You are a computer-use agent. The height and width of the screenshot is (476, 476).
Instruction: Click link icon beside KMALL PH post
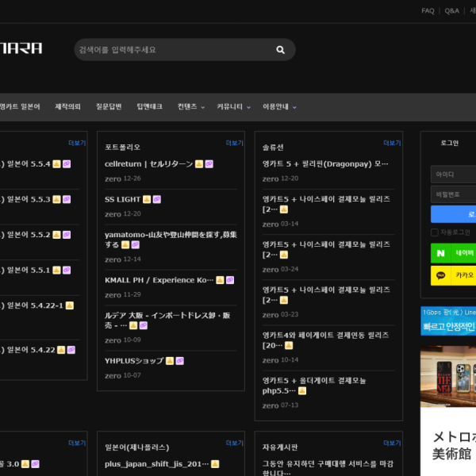(x=229, y=280)
